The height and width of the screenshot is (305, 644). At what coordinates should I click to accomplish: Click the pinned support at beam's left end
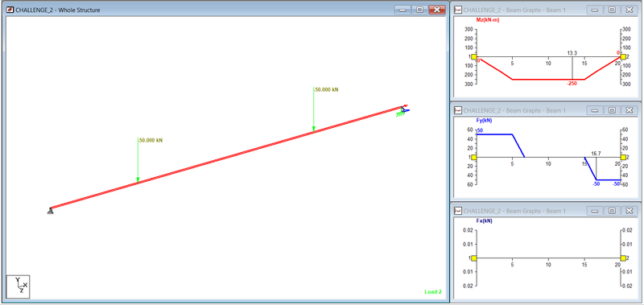[x=50, y=211]
